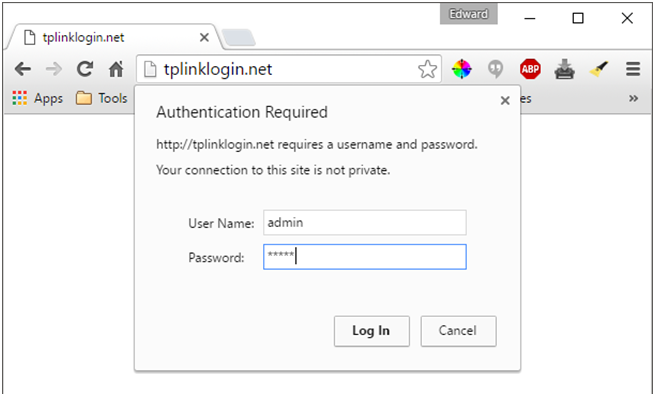Bookmark this page with the star icon
This screenshot has width=655, height=396.
(427, 69)
